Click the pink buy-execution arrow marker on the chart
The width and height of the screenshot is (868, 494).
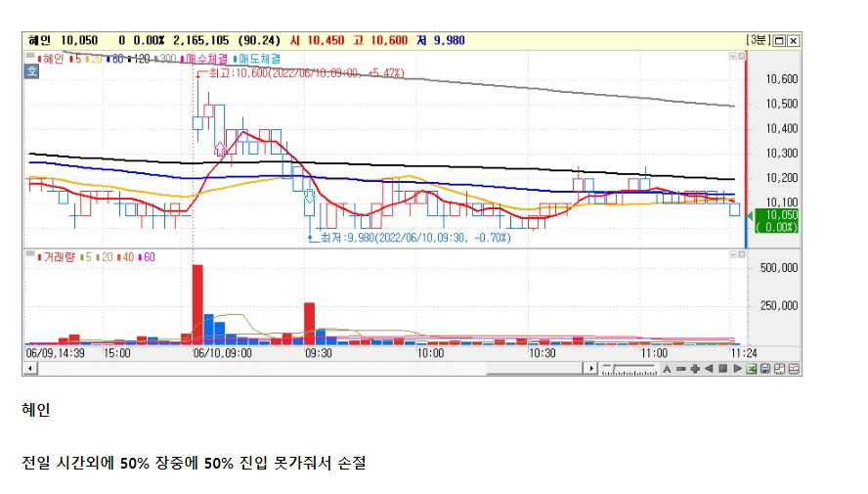tap(220, 149)
